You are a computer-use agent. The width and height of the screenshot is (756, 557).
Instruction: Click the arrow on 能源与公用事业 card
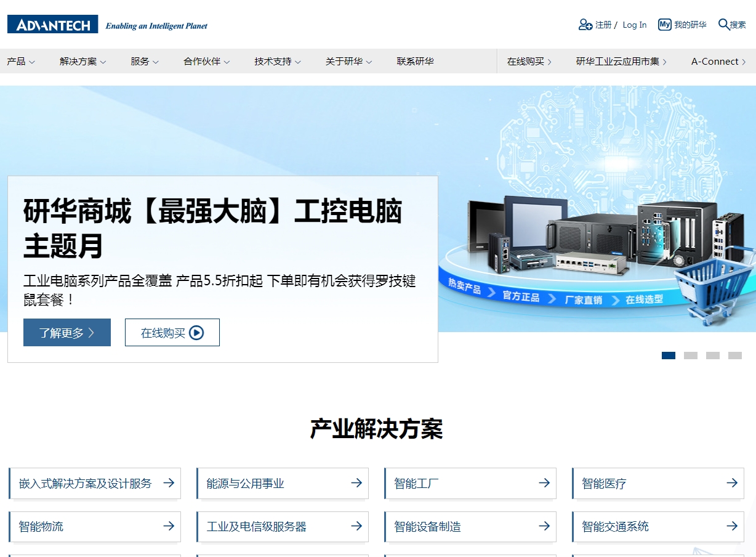(x=356, y=483)
